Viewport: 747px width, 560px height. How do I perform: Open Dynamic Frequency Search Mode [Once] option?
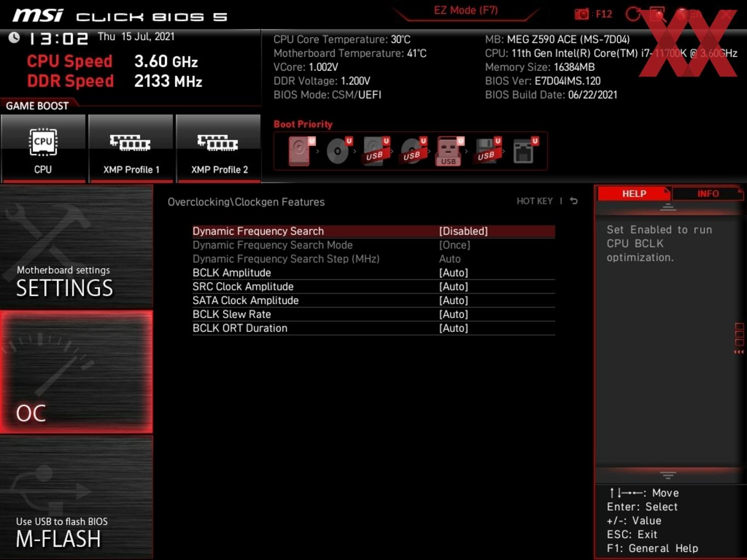[x=454, y=245]
